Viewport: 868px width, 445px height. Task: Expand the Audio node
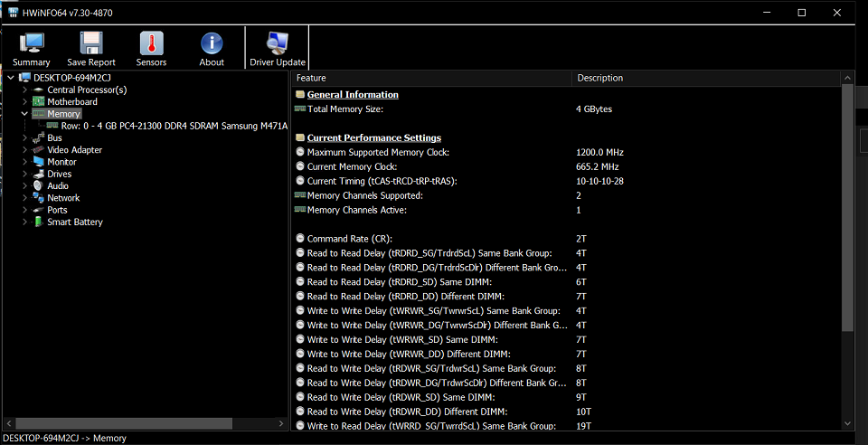pyautogui.click(x=25, y=186)
